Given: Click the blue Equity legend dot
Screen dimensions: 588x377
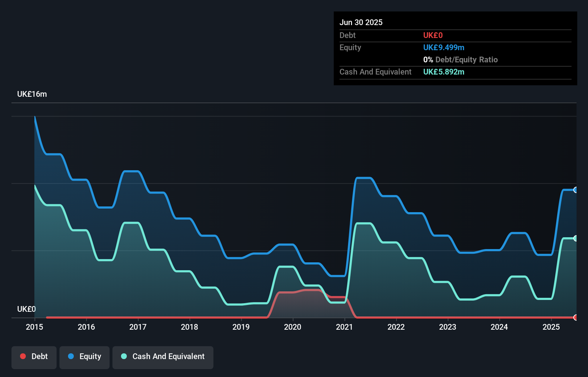Looking at the screenshot, I should pyautogui.click(x=71, y=356).
